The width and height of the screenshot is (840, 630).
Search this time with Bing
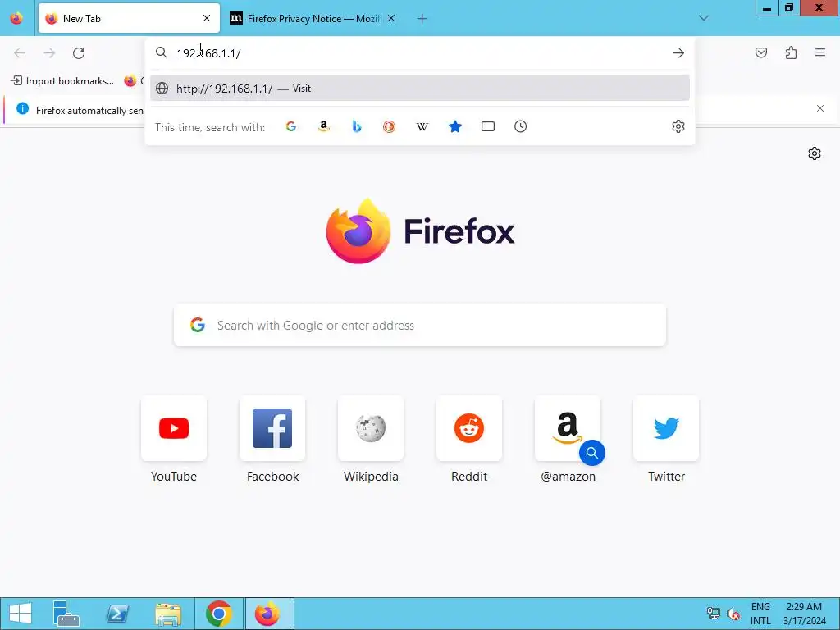[357, 126]
